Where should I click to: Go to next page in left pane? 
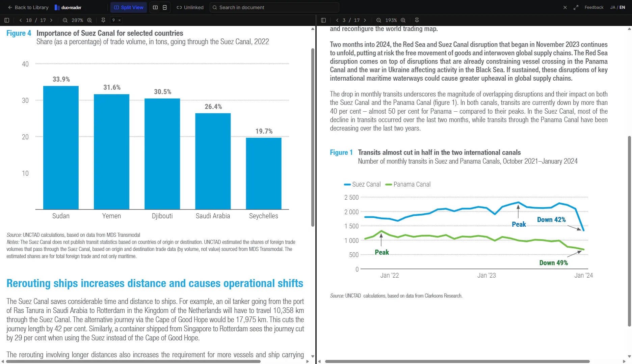51,20
